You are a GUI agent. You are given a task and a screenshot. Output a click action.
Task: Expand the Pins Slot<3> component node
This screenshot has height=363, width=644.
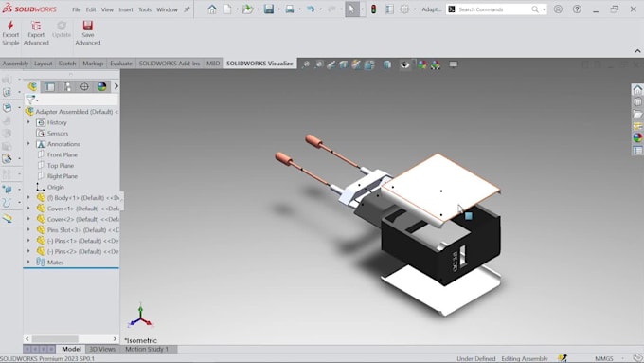pyautogui.click(x=28, y=229)
